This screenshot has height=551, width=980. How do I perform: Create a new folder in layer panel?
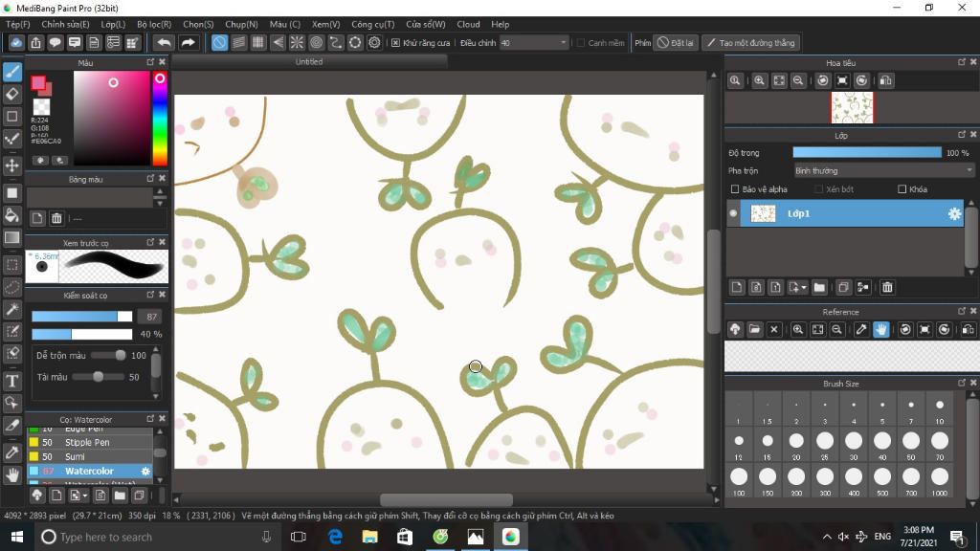819,287
